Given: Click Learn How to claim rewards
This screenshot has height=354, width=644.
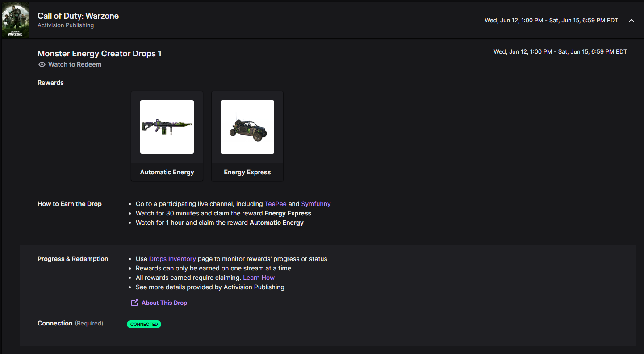Looking at the screenshot, I should 259,277.
